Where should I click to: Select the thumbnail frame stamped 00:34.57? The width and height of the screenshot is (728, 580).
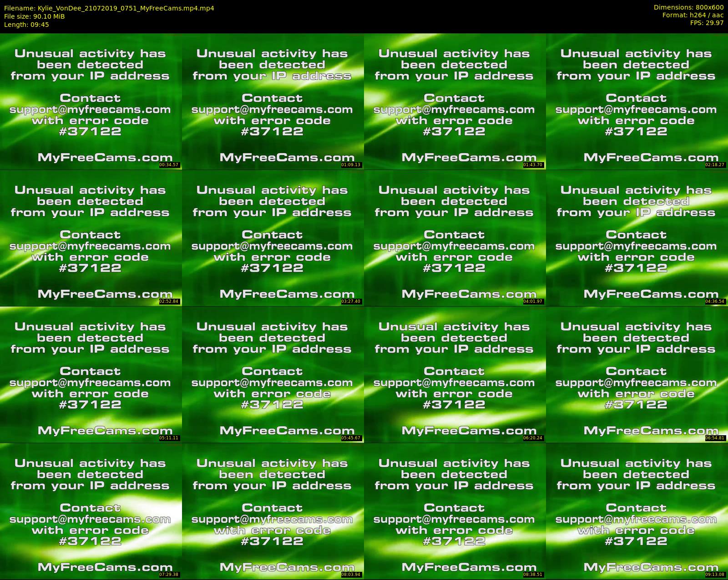(x=91, y=101)
